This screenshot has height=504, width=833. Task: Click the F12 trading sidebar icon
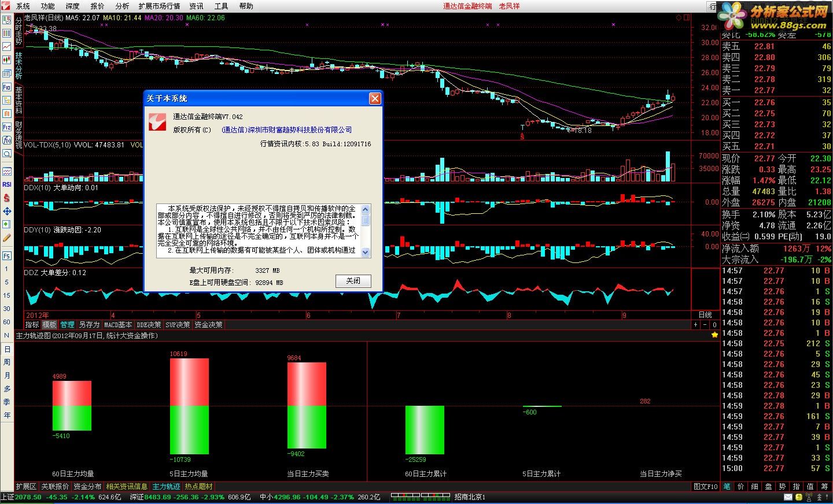click(7, 127)
